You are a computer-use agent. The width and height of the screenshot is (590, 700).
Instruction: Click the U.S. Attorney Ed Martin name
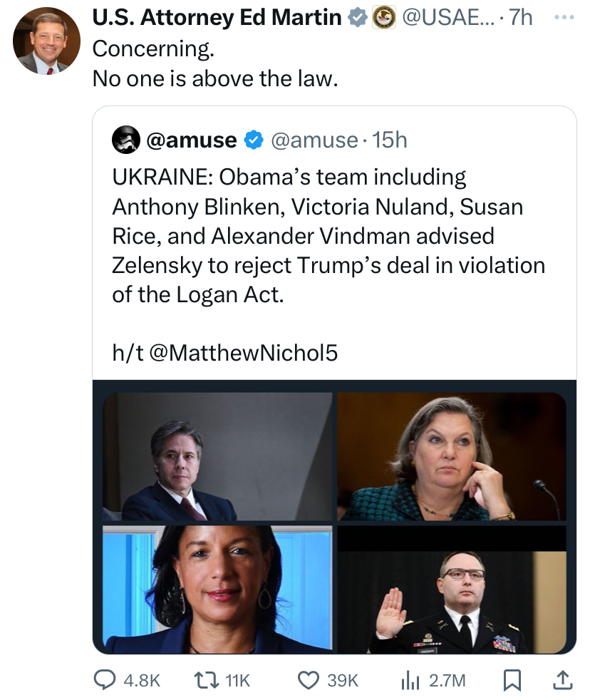217,17
